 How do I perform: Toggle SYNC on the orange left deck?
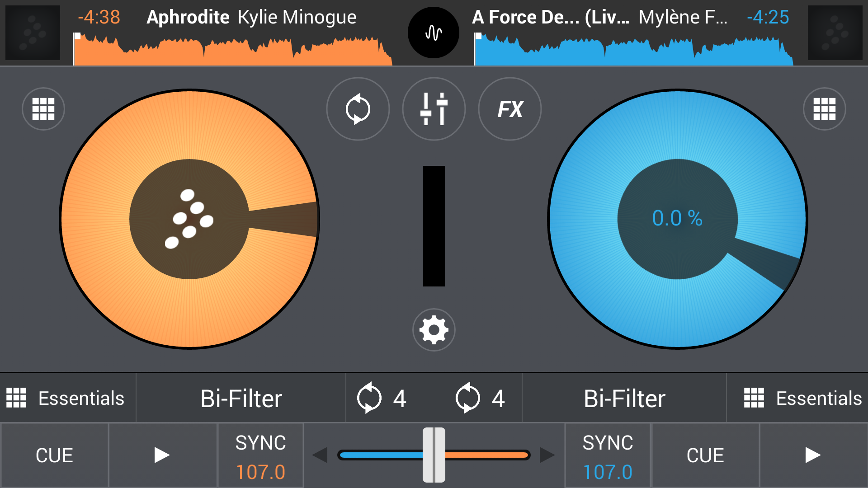click(x=260, y=455)
